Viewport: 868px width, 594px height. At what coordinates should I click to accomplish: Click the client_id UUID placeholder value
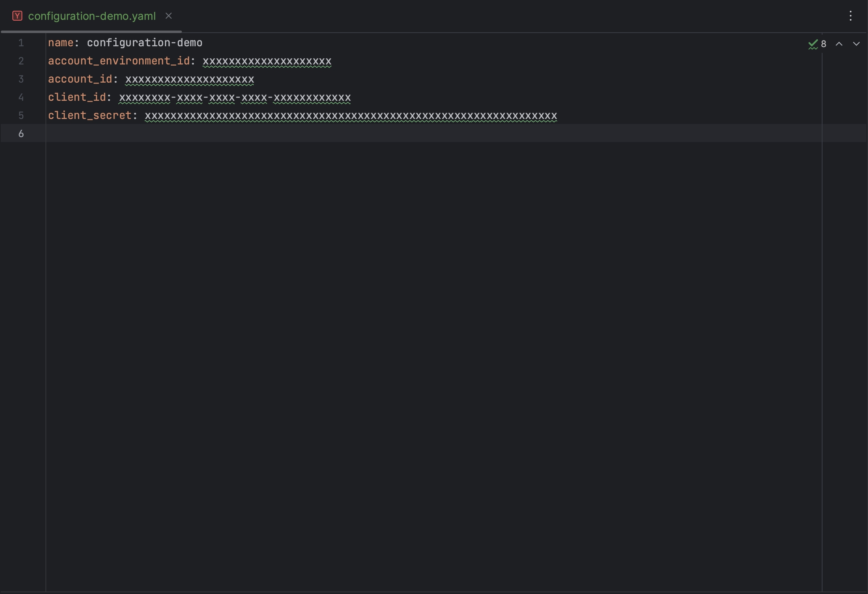coord(234,97)
